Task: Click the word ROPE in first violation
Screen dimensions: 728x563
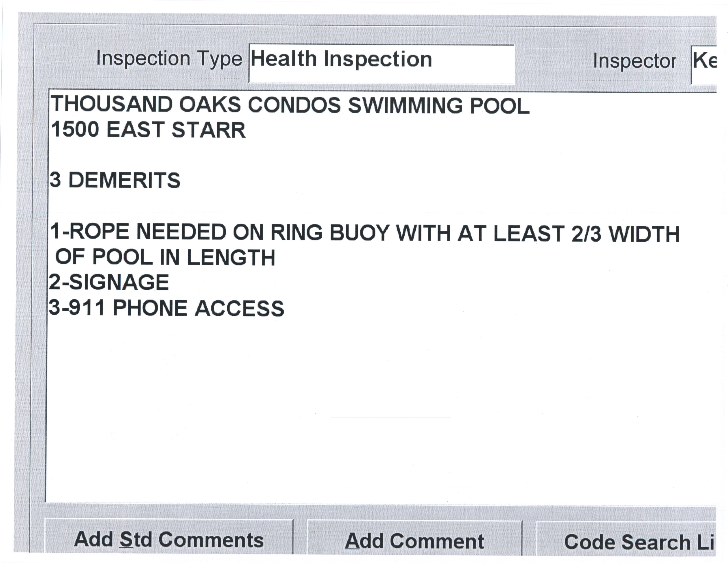Action: coord(99,231)
